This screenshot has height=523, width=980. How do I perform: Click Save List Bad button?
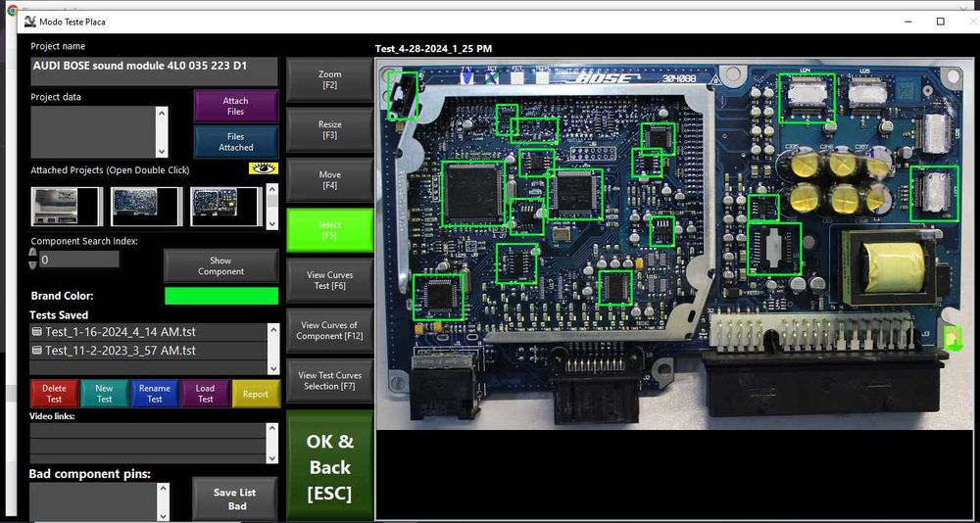click(236, 499)
